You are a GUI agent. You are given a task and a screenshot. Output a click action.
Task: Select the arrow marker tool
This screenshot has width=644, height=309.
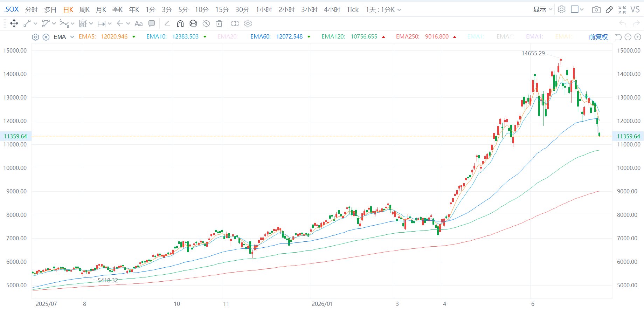click(120, 23)
